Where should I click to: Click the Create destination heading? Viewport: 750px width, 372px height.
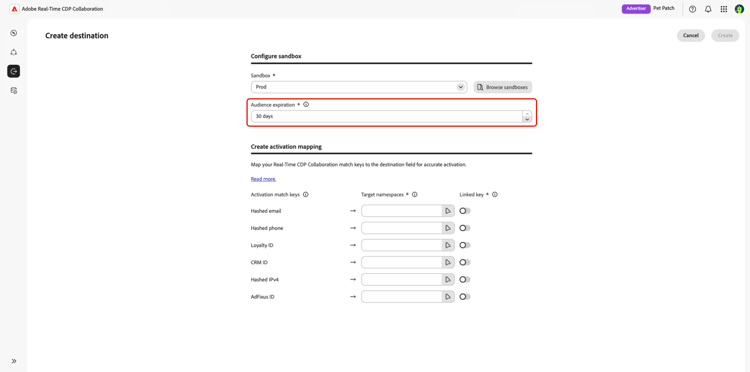pos(77,35)
